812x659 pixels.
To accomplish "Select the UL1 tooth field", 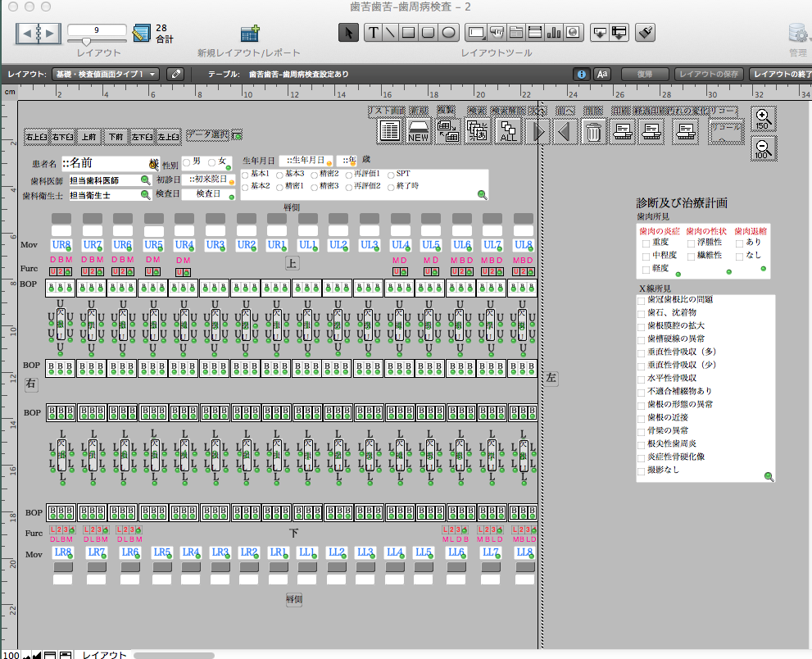I will coord(307,245).
